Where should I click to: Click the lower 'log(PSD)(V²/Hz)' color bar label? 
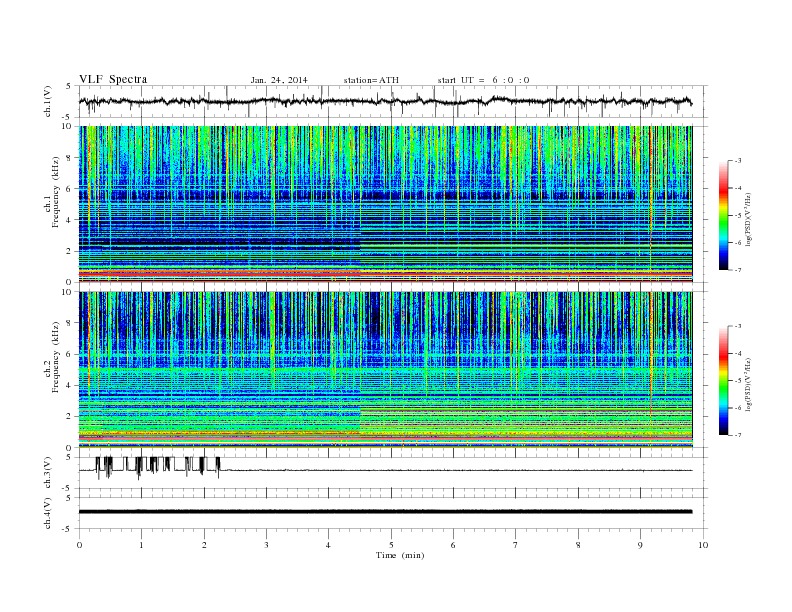pos(748,384)
